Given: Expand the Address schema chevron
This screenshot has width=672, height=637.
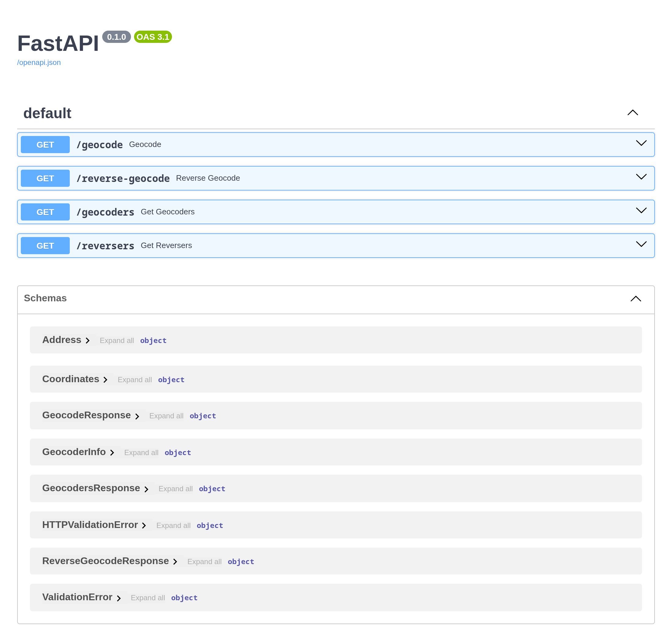Looking at the screenshot, I should [88, 340].
